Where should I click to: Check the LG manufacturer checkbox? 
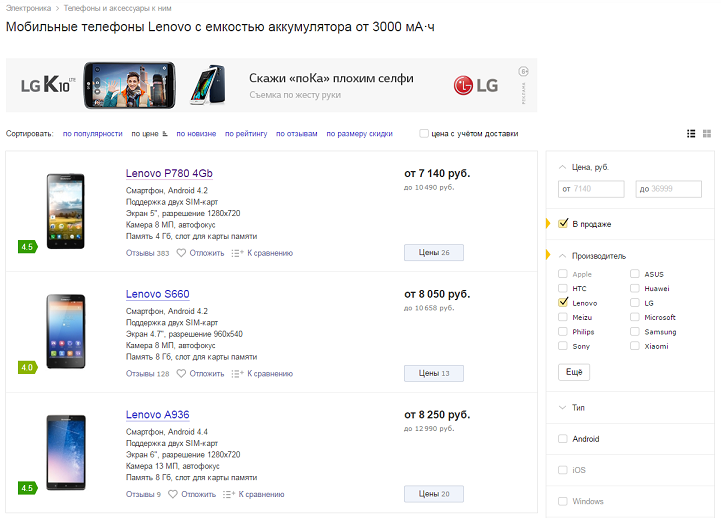(x=635, y=302)
